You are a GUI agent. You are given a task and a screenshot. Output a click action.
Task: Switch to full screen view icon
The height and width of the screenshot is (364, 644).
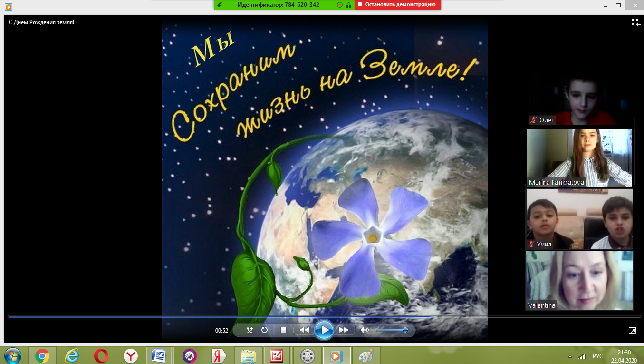632,330
